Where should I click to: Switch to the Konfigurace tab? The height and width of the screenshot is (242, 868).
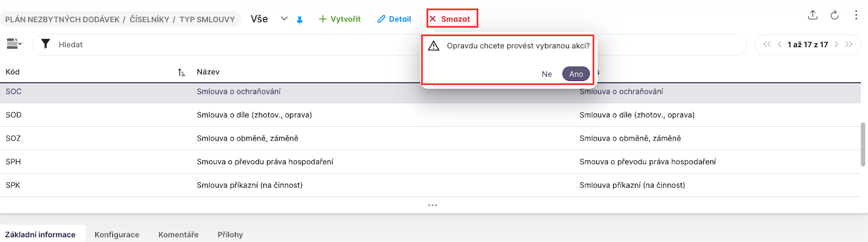click(x=117, y=234)
